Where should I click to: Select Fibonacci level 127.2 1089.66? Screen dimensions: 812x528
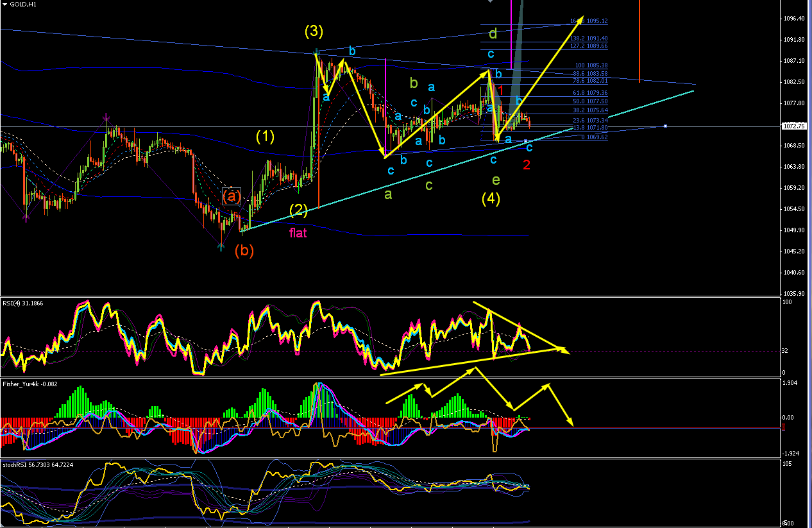[x=589, y=46]
